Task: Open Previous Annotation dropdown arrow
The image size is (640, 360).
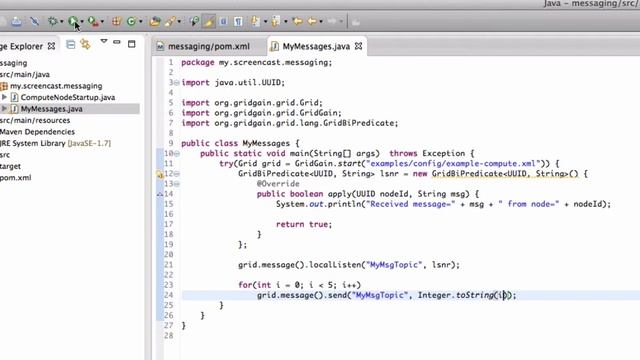Action: pyautogui.click(x=285, y=22)
